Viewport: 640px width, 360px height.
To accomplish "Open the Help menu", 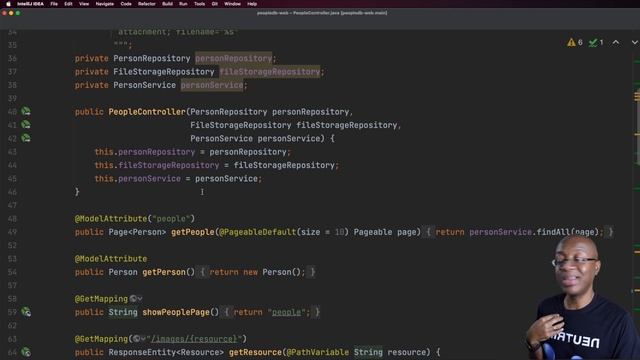I will [x=252, y=4].
